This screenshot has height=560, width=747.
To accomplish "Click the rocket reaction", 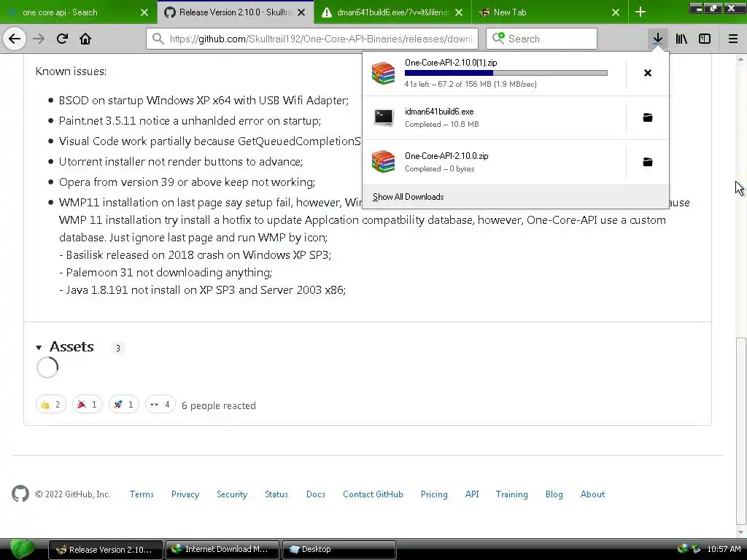I will [124, 405].
